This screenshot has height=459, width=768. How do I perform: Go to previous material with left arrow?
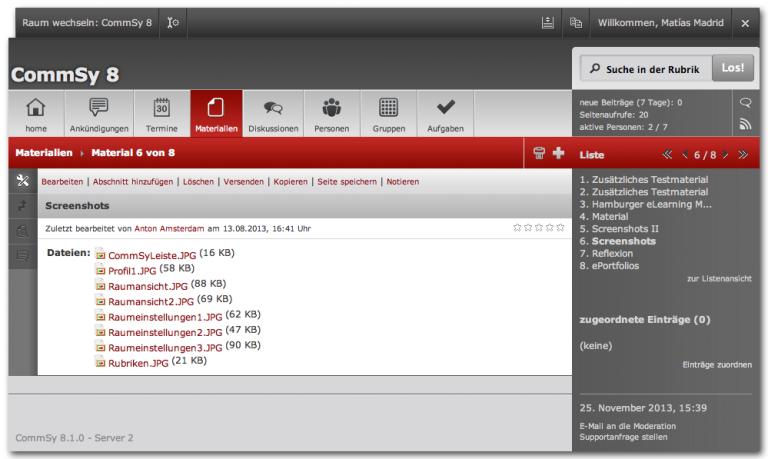pos(685,155)
